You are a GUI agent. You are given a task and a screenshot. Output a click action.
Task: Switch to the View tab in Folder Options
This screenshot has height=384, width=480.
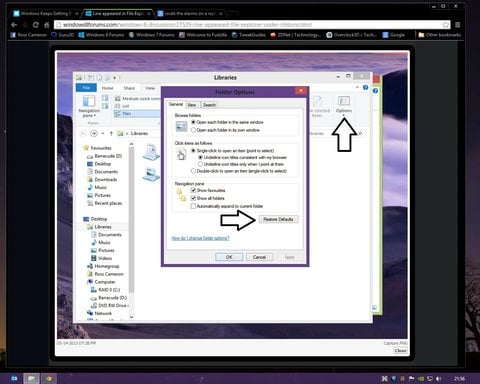(x=192, y=105)
